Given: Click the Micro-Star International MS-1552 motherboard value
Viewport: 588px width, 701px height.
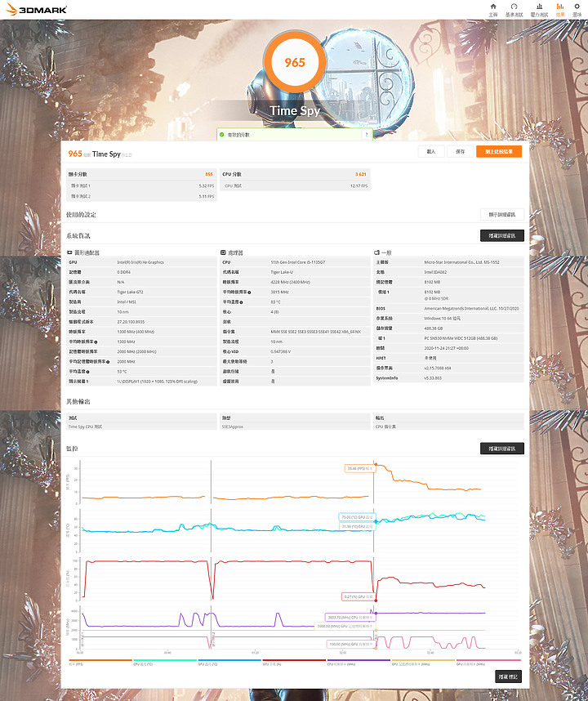Looking at the screenshot, I should pos(461,262).
